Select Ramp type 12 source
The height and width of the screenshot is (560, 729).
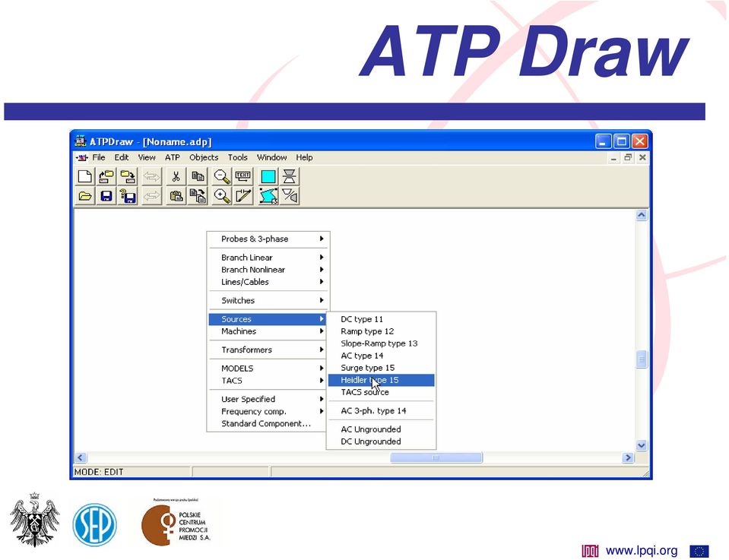[x=382, y=331]
